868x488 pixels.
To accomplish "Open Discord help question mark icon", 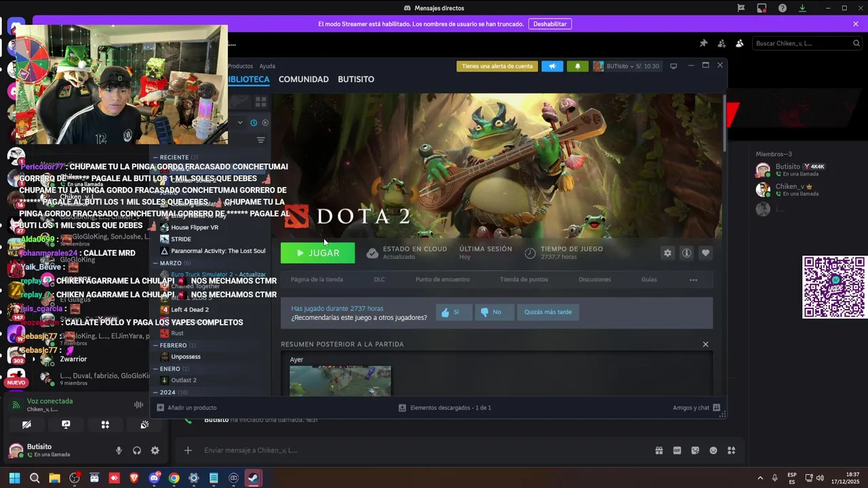I will (x=783, y=8).
